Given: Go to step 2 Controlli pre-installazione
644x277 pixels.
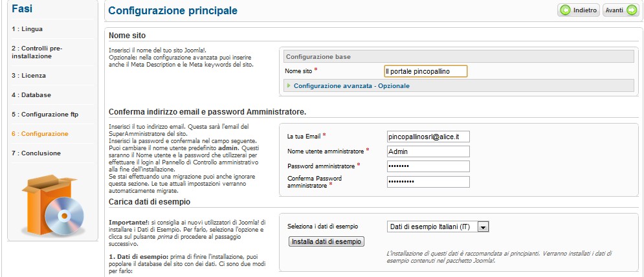Looking at the screenshot, I should pyautogui.click(x=36, y=52).
